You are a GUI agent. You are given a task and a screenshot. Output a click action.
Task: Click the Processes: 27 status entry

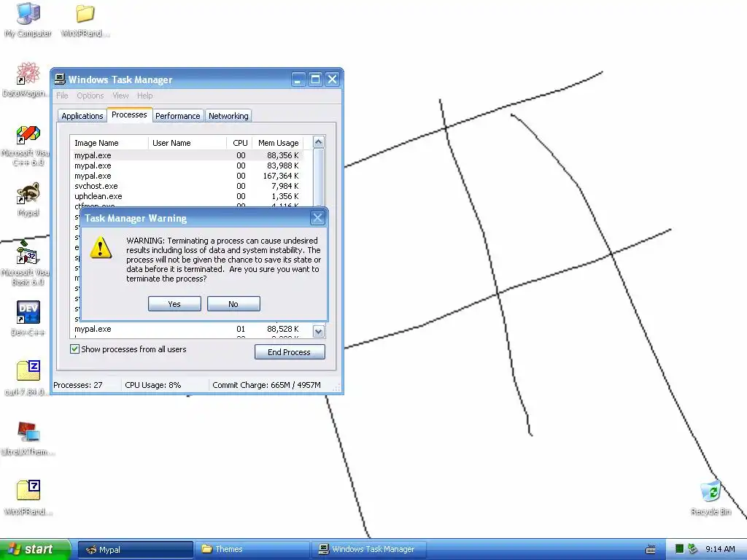78,385
